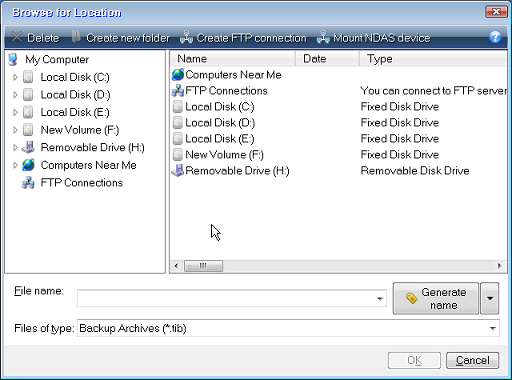Select Computers Near Me globe icon in file list
Image resolution: width=512 pixels, height=380 pixels.
click(x=178, y=74)
